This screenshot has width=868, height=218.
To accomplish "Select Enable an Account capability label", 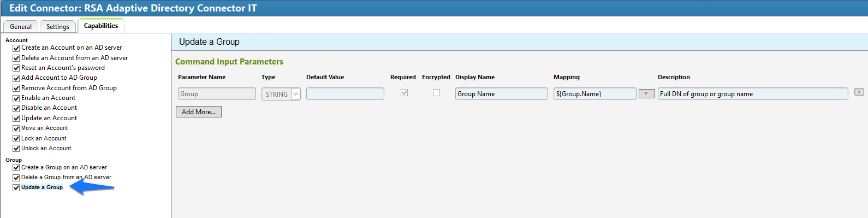I will click(48, 98).
